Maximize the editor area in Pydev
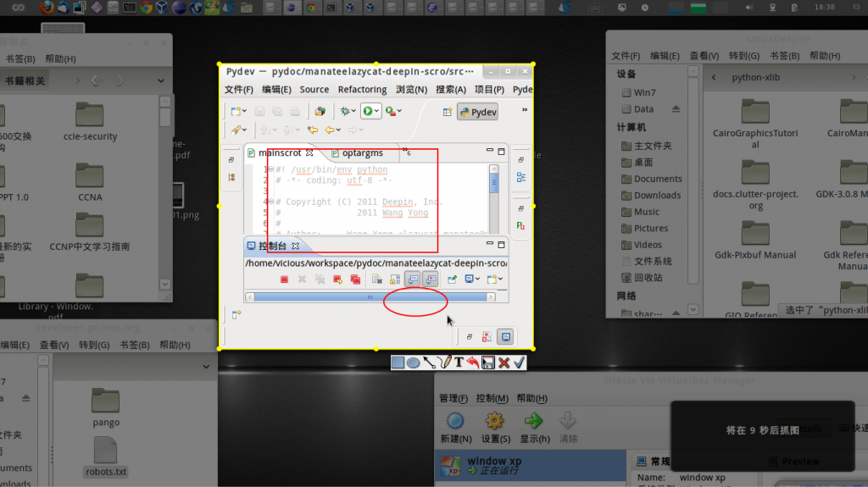Screen dimensions: 868x487 (x=501, y=152)
